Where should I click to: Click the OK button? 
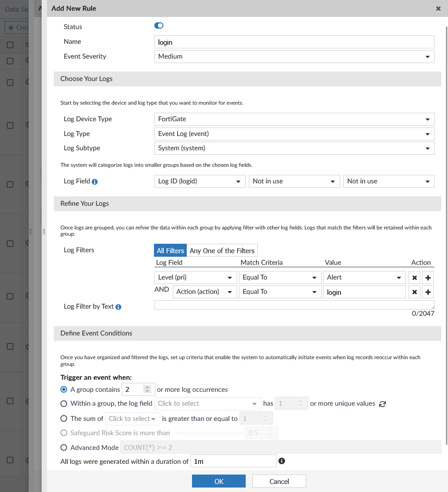(218, 481)
